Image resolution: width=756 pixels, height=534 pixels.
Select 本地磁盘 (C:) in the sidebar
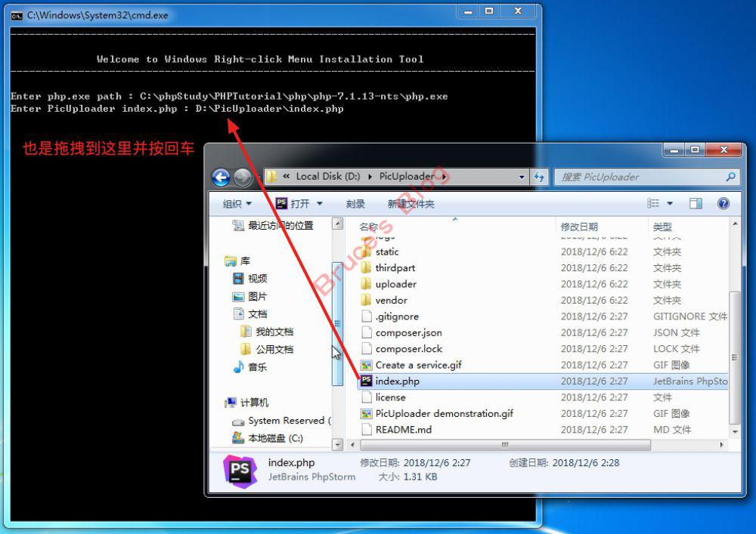point(274,438)
